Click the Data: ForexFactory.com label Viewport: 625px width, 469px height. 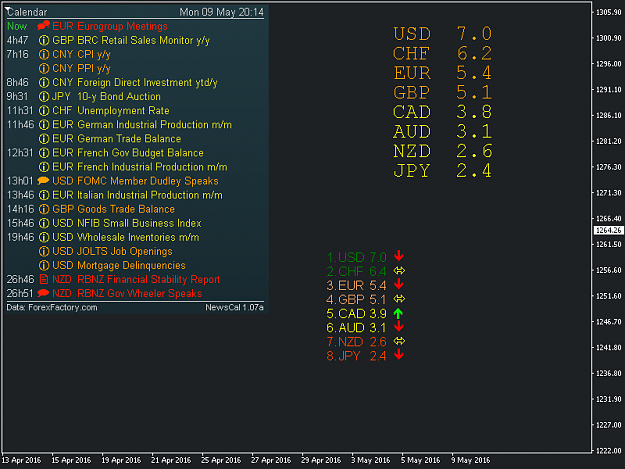click(52, 308)
